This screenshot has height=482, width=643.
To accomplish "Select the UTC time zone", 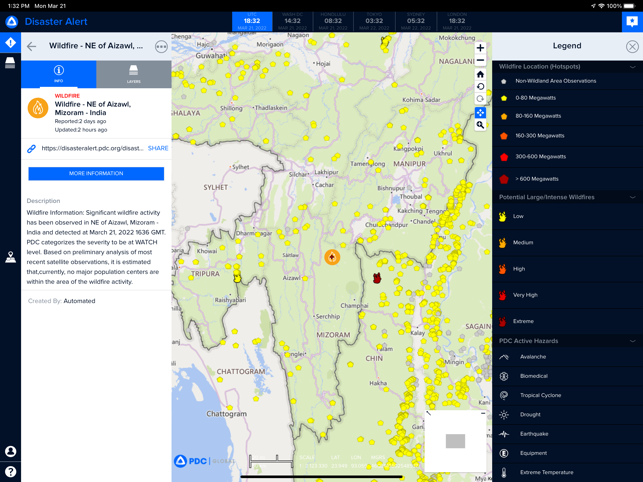I will (x=252, y=21).
